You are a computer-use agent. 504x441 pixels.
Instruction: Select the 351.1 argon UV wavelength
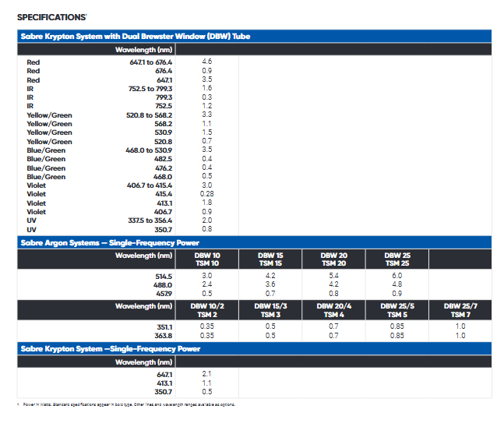164,327
